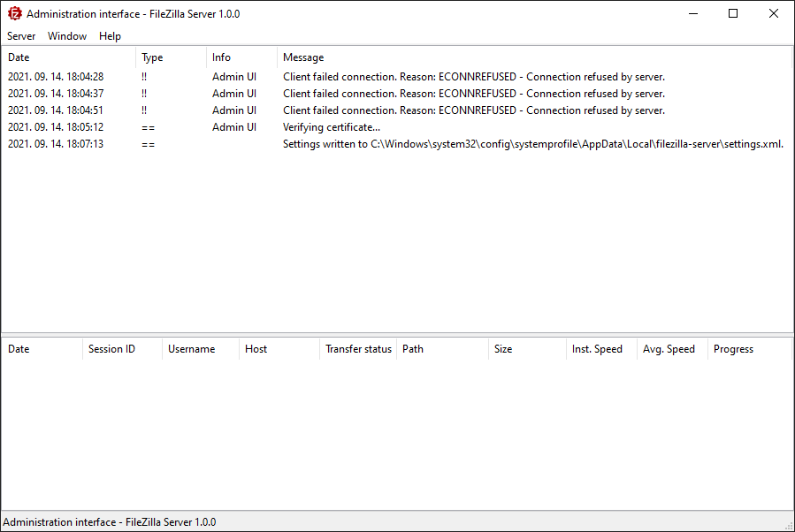Open the Help menu
795x532 pixels.
coord(110,36)
